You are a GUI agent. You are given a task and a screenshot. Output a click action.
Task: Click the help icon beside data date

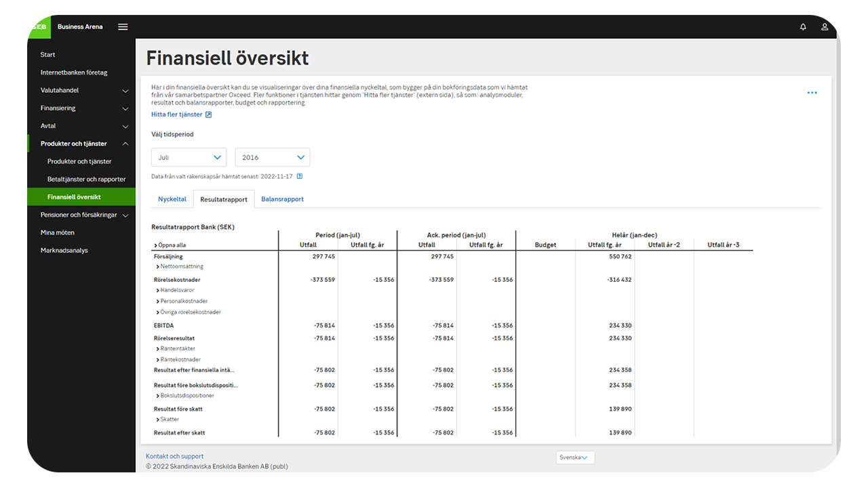coord(300,176)
